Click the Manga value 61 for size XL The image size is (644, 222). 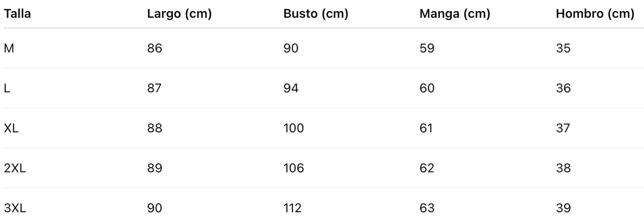[x=426, y=128]
